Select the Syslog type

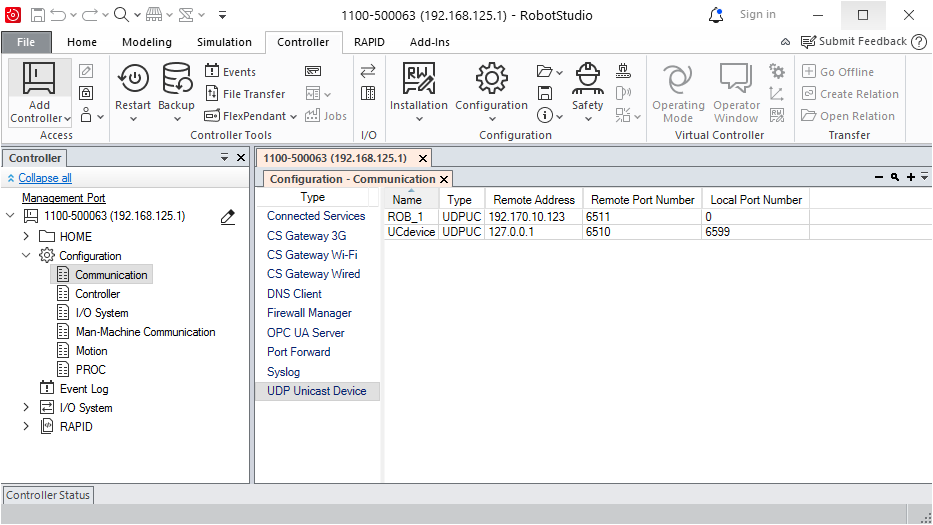click(x=283, y=372)
